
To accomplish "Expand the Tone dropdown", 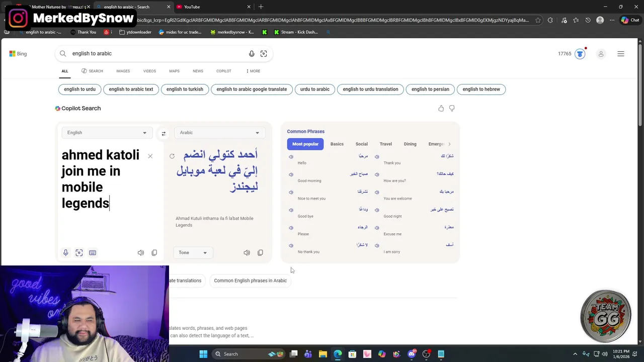I will (x=193, y=252).
